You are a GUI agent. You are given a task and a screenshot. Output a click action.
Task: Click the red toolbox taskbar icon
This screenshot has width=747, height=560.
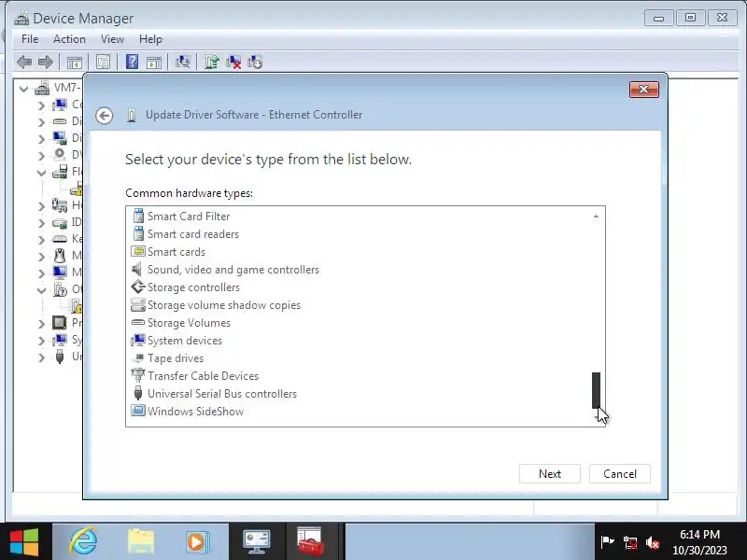pos(311,541)
